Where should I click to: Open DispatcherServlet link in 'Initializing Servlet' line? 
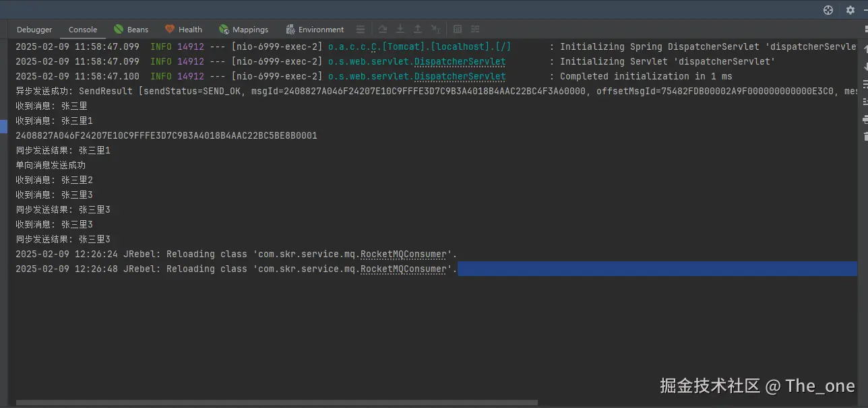click(460, 61)
